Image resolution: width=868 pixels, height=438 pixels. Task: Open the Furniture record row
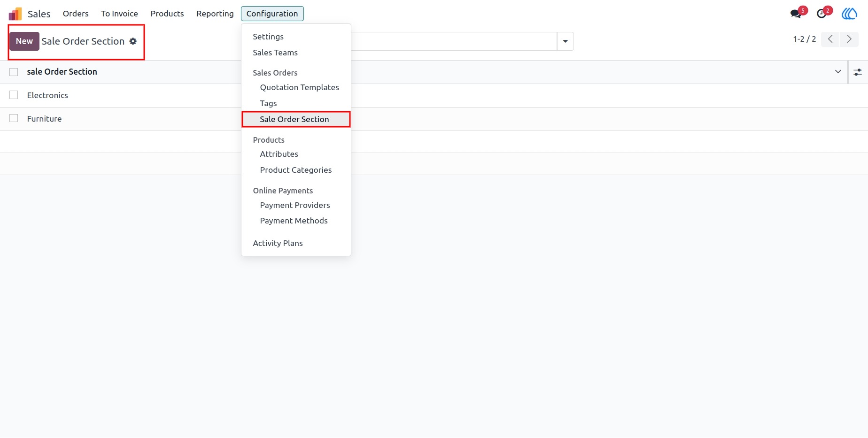pyautogui.click(x=434, y=119)
